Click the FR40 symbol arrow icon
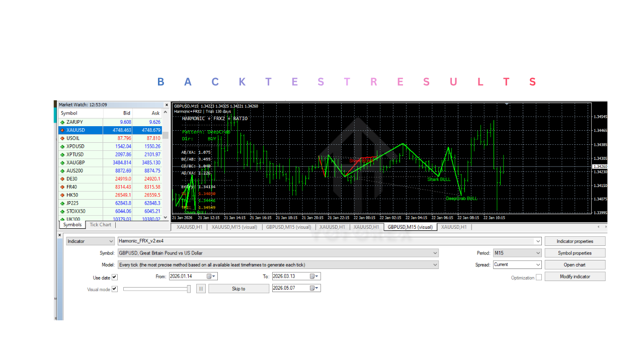 62,187
